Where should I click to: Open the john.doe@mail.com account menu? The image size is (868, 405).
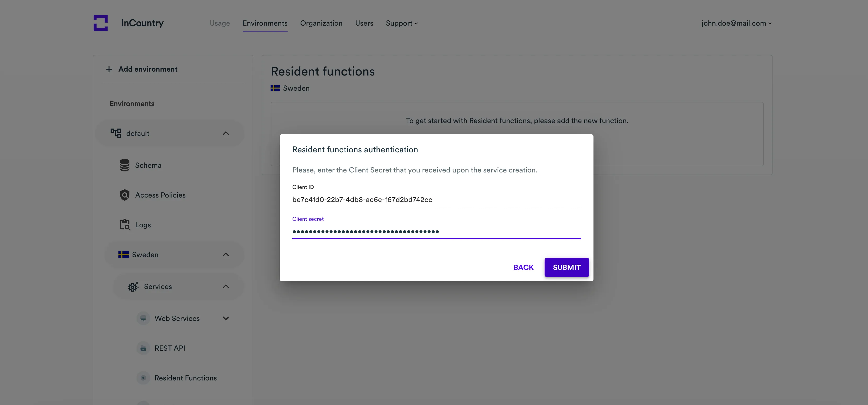tap(736, 23)
